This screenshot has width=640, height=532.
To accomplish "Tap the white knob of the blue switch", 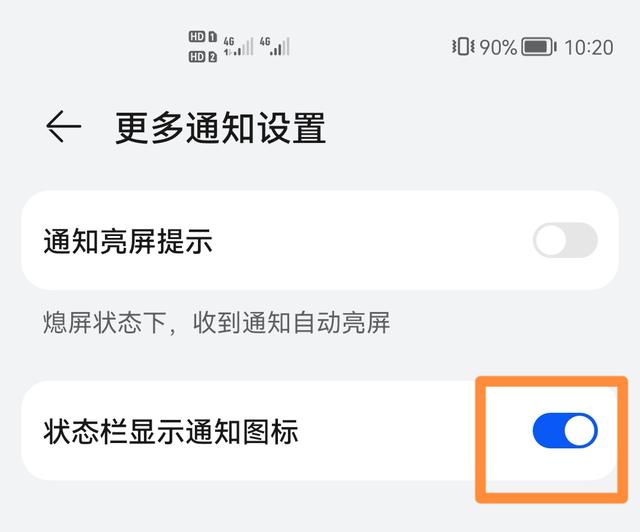I will click(x=580, y=430).
